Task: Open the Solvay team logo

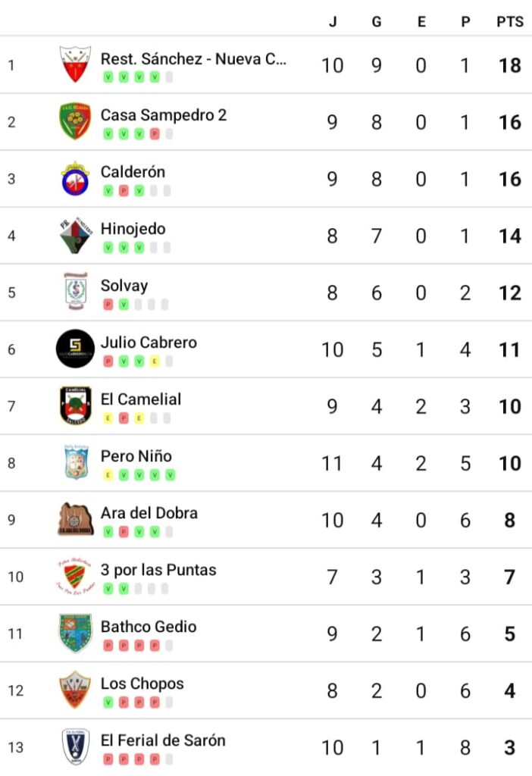Action: (x=76, y=292)
